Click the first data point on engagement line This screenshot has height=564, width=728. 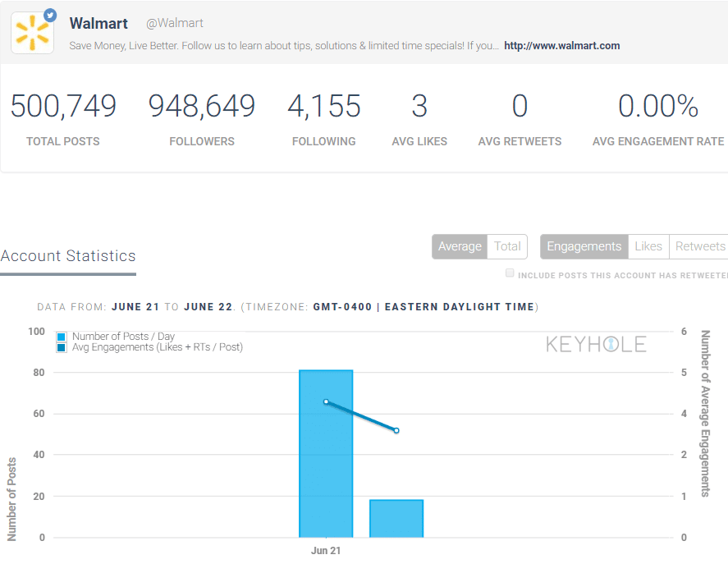pos(326,401)
